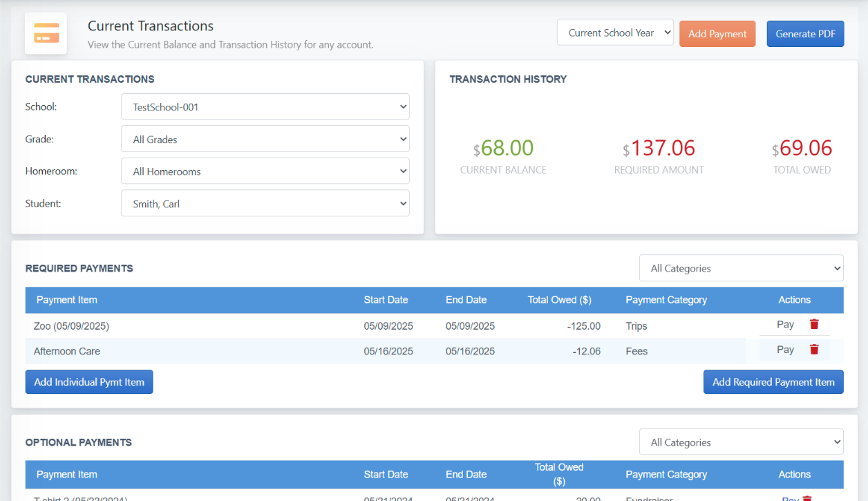
Task: Change the School selection from TestSchool-001
Action: point(265,106)
